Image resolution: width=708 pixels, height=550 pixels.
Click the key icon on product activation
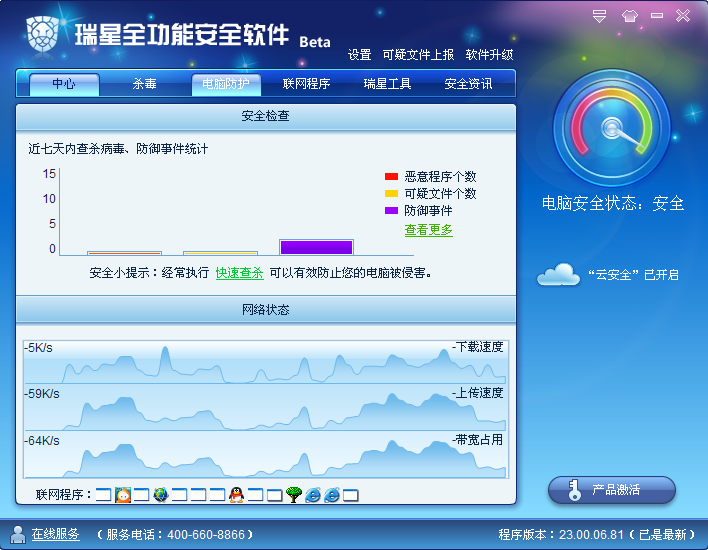[574, 490]
